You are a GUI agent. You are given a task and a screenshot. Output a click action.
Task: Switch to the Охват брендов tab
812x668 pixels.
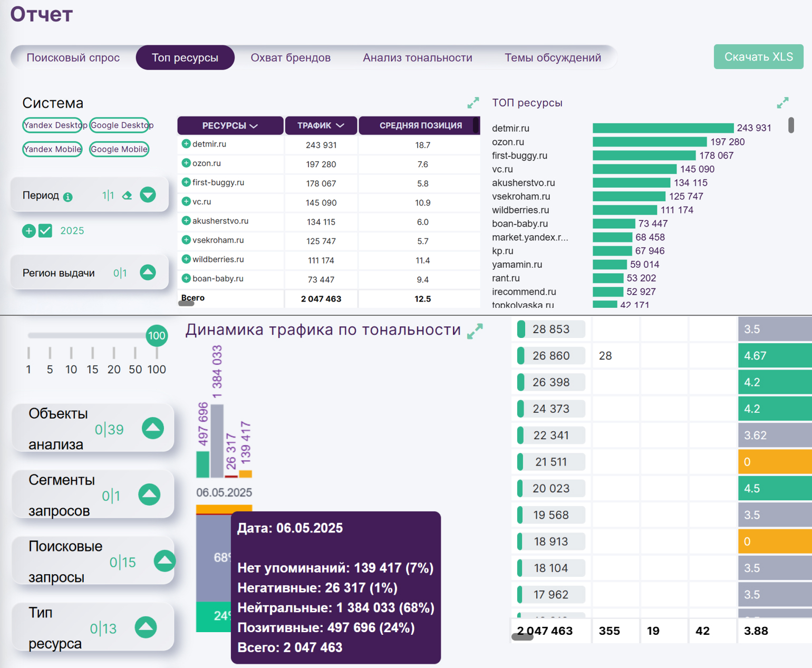[291, 57]
